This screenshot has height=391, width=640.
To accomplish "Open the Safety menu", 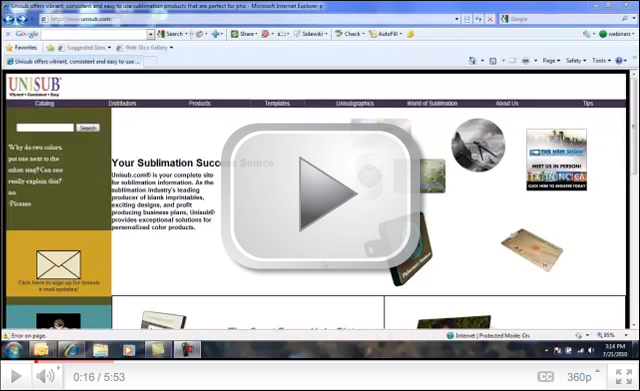I will tap(576, 60).
